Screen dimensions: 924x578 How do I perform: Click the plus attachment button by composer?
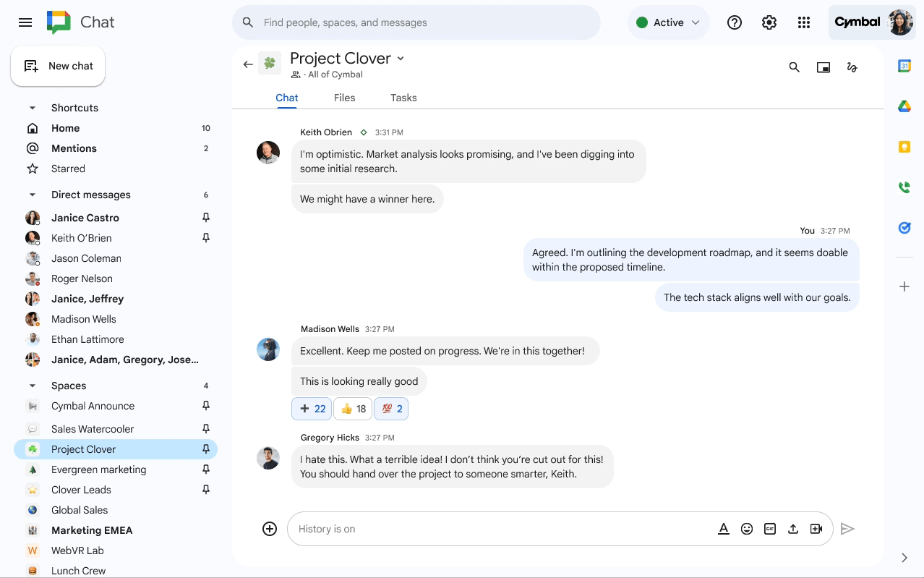click(x=270, y=529)
